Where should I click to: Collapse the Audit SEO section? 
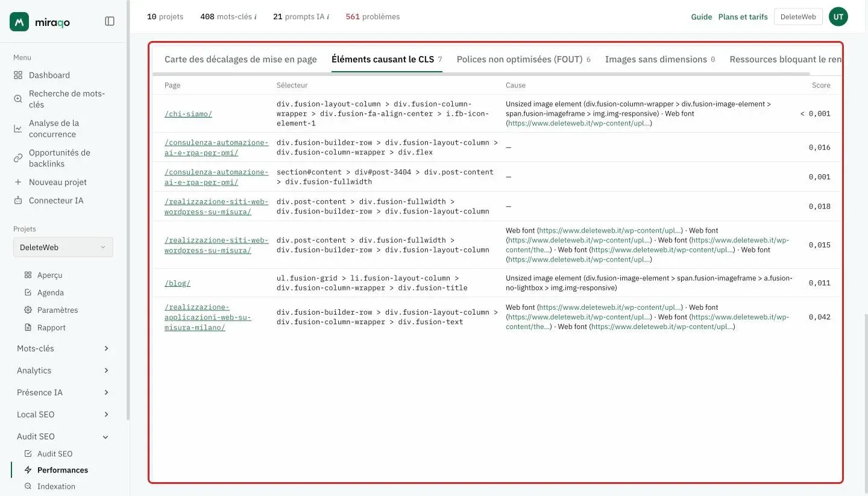click(63, 436)
